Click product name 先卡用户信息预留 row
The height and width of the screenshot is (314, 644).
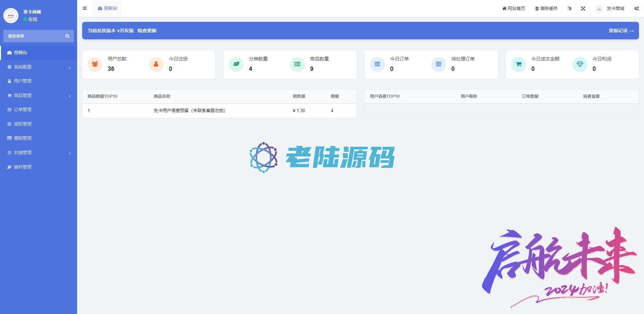tap(190, 110)
